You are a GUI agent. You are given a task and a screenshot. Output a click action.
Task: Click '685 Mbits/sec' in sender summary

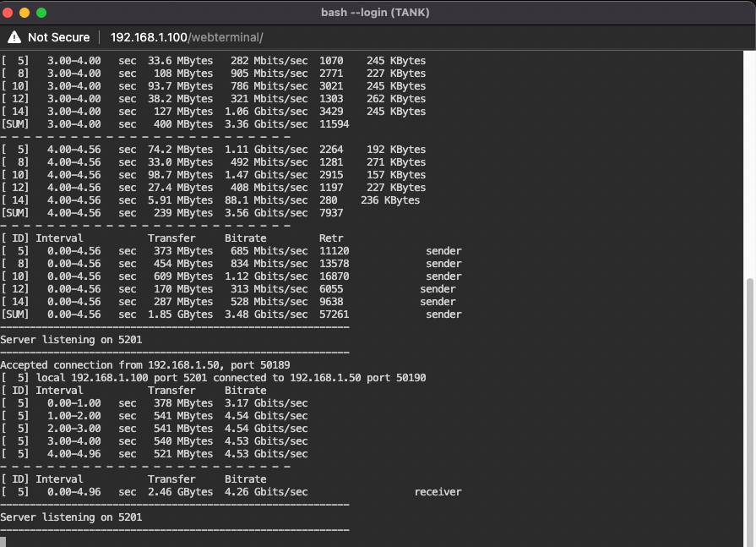[269, 251]
